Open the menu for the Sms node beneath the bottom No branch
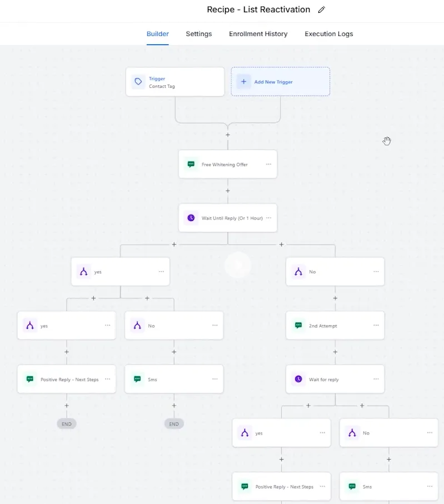This screenshot has width=444, height=504. click(430, 486)
